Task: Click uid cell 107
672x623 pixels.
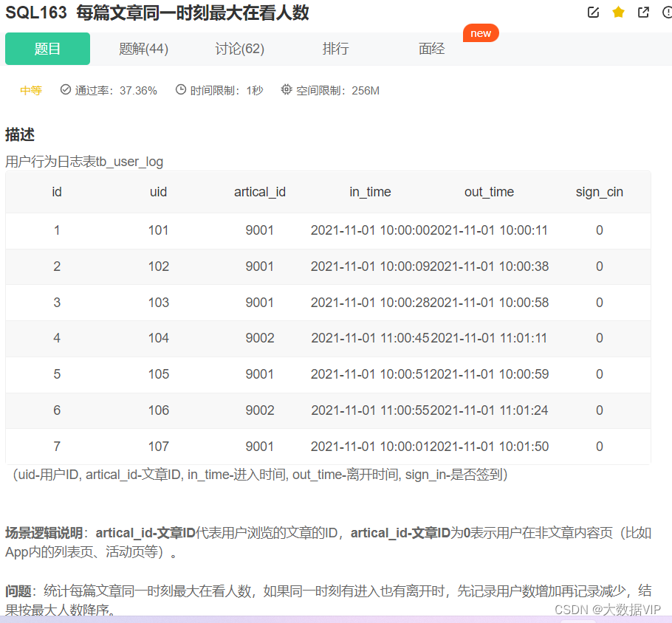Action: [x=159, y=447]
